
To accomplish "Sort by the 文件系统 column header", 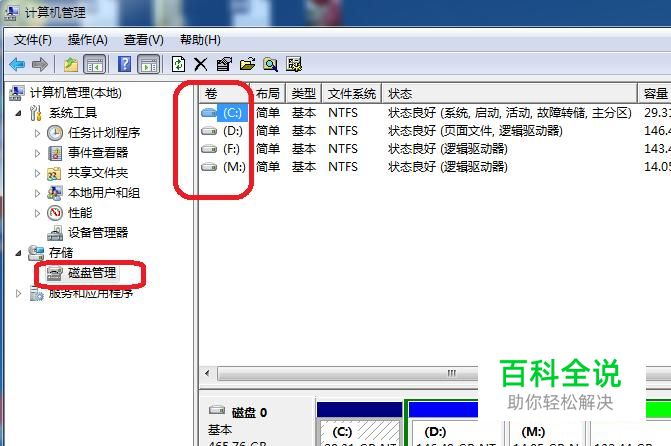I will [x=352, y=93].
